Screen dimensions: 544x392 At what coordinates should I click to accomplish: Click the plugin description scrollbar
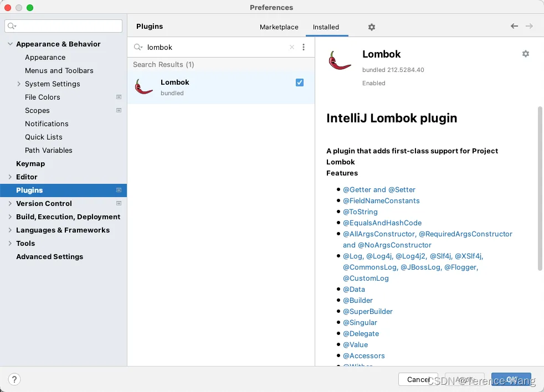[540, 188]
